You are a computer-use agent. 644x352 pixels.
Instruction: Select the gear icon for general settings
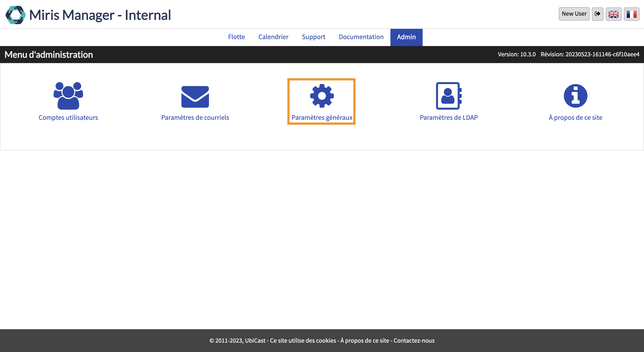click(322, 96)
